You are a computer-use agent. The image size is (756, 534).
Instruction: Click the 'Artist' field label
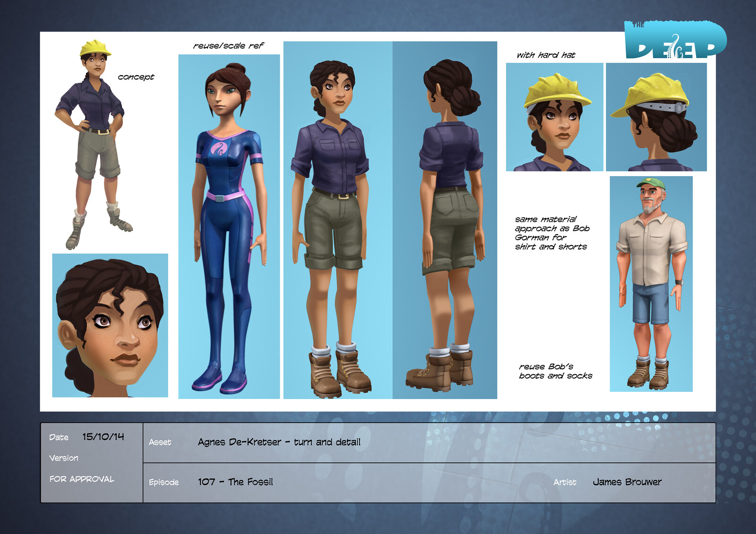[x=565, y=482]
